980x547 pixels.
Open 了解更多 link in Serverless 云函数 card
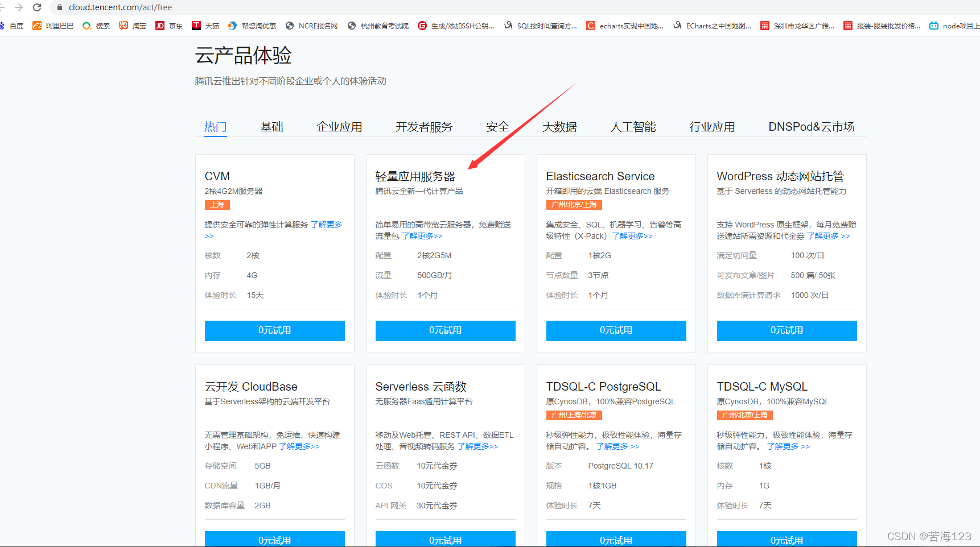coord(478,446)
